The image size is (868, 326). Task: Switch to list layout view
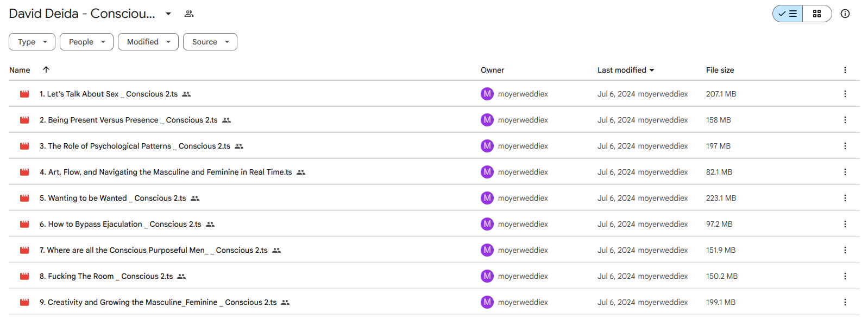pyautogui.click(x=788, y=14)
